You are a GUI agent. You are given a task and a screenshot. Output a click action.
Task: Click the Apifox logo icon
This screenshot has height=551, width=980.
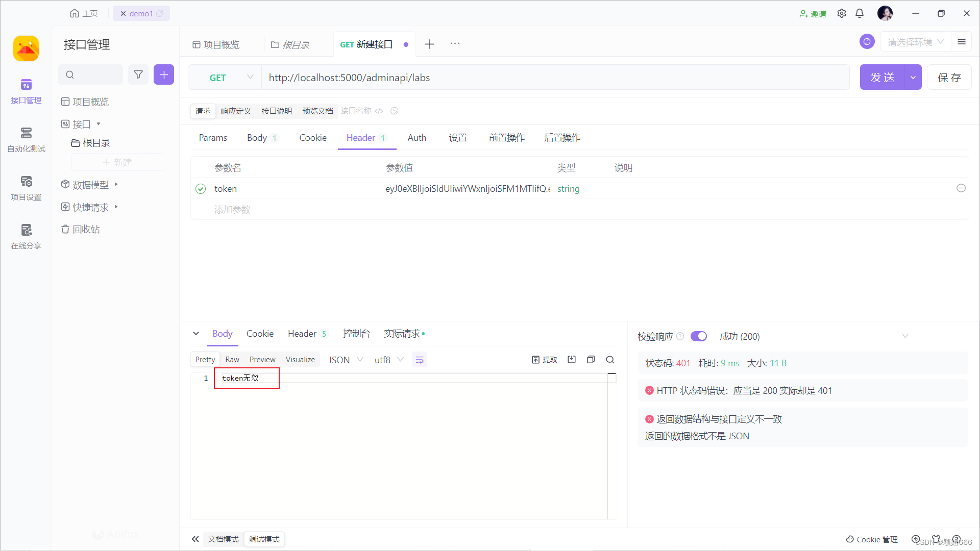[26, 48]
